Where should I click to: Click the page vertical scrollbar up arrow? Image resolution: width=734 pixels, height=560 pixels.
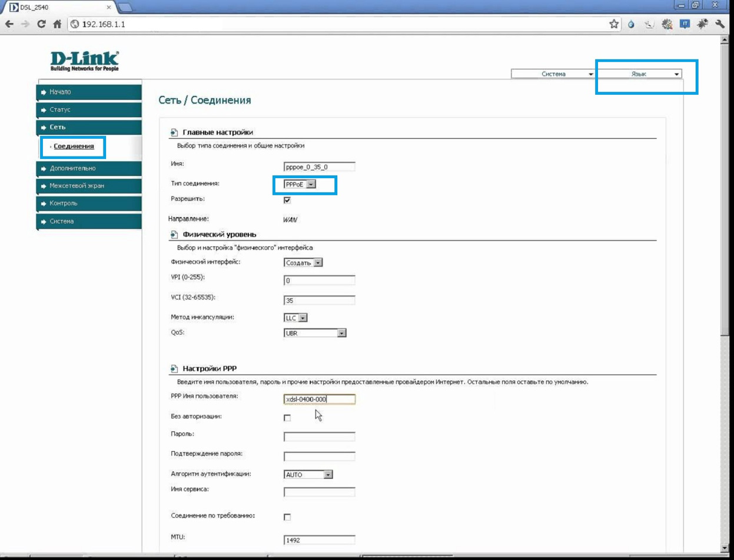(x=725, y=41)
